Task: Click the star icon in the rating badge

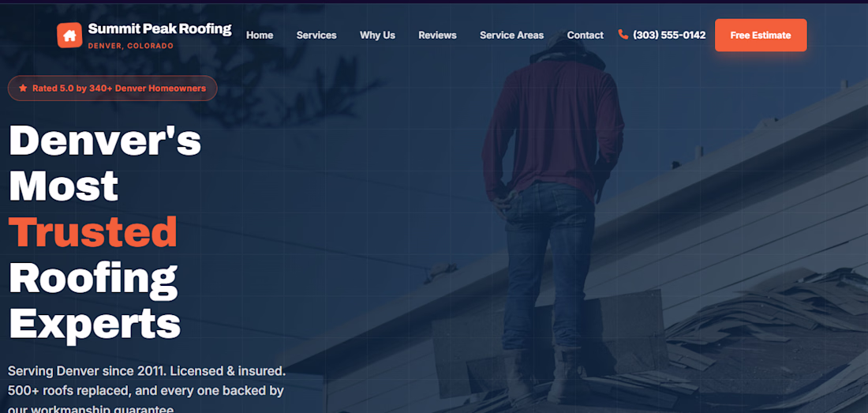Action: [x=23, y=88]
